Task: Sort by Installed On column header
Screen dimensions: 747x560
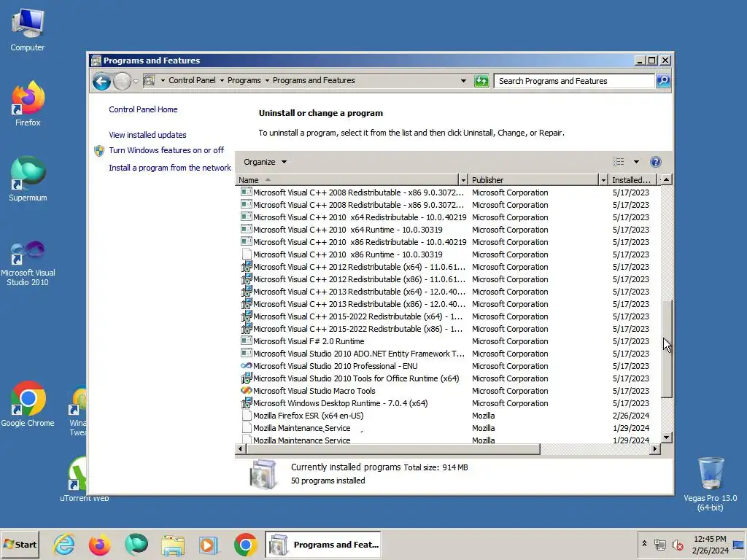Action: pyautogui.click(x=632, y=180)
